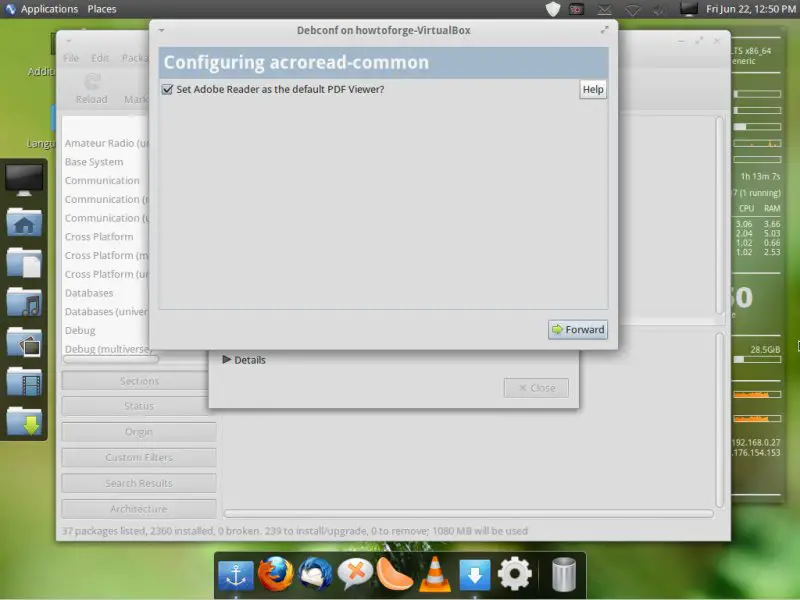Click the Forward button
Viewport: 800px width, 600px height.
pos(578,330)
